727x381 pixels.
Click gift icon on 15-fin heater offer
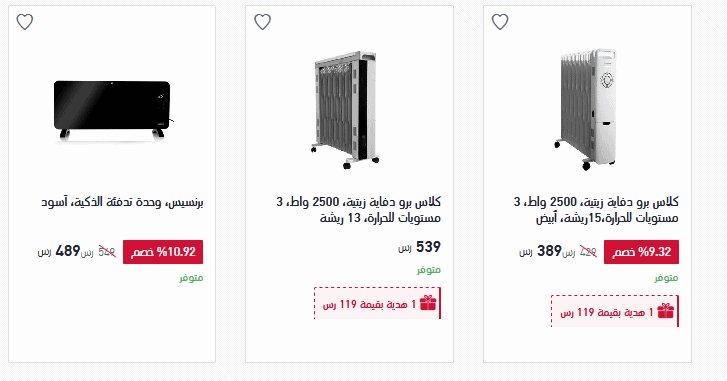(x=665, y=311)
